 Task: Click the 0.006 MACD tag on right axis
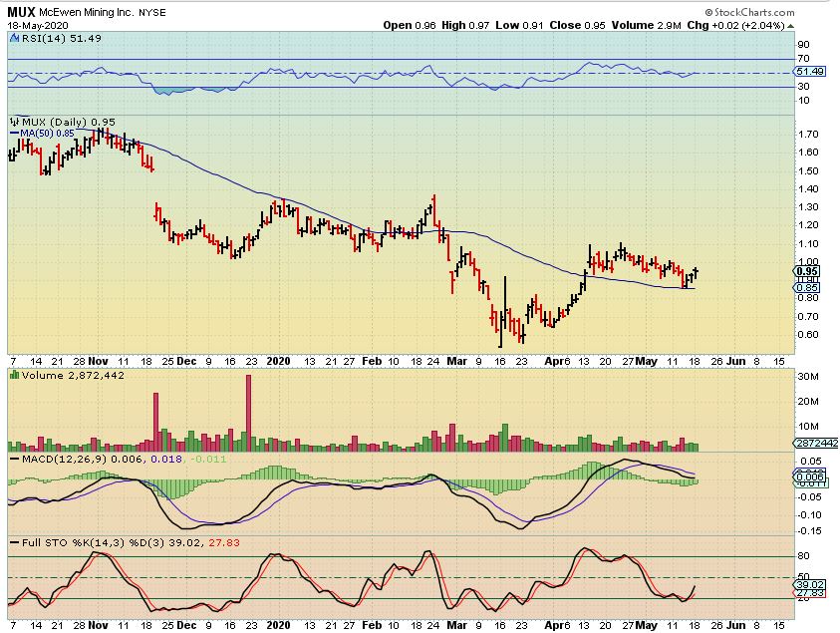click(810, 477)
